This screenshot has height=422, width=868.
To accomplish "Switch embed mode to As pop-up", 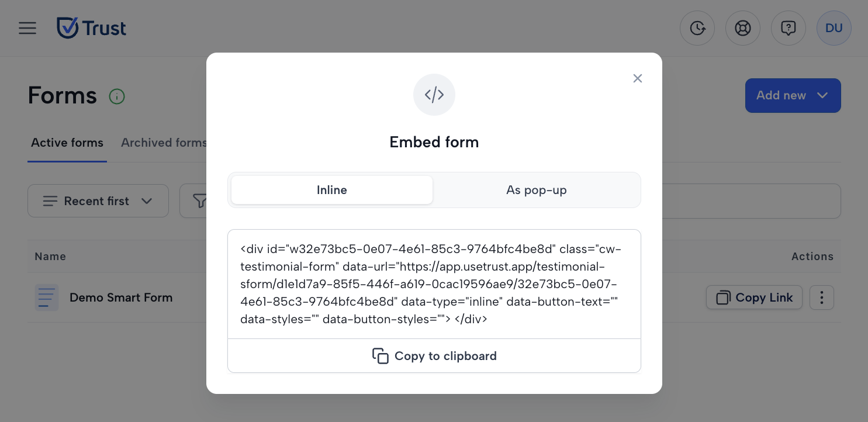I will 537,190.
